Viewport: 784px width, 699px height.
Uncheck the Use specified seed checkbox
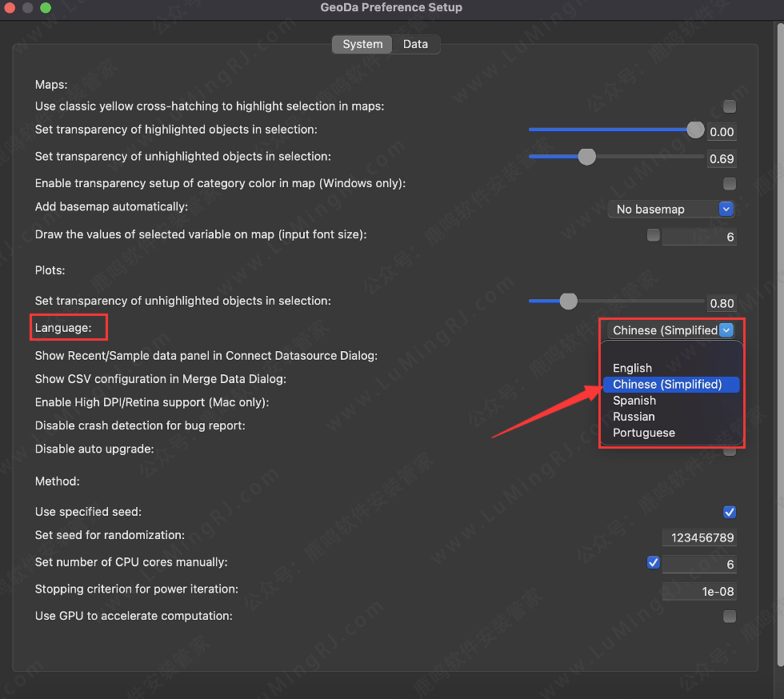click(729, 512)
